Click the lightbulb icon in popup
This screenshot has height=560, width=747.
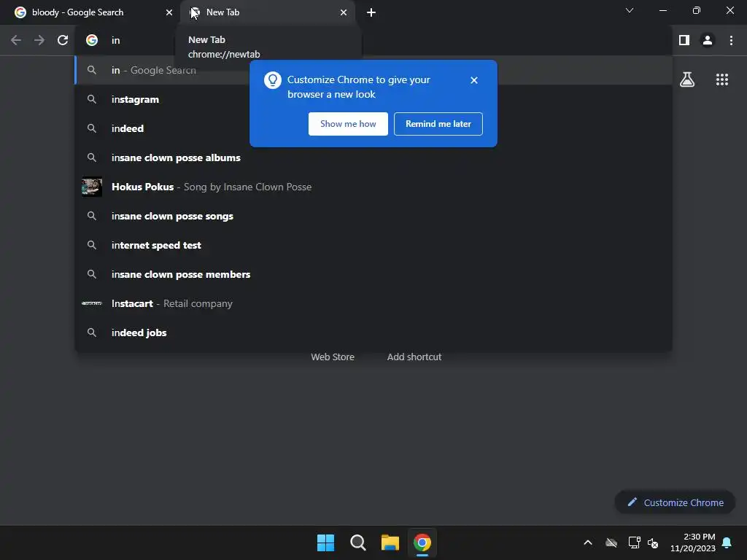273,80
